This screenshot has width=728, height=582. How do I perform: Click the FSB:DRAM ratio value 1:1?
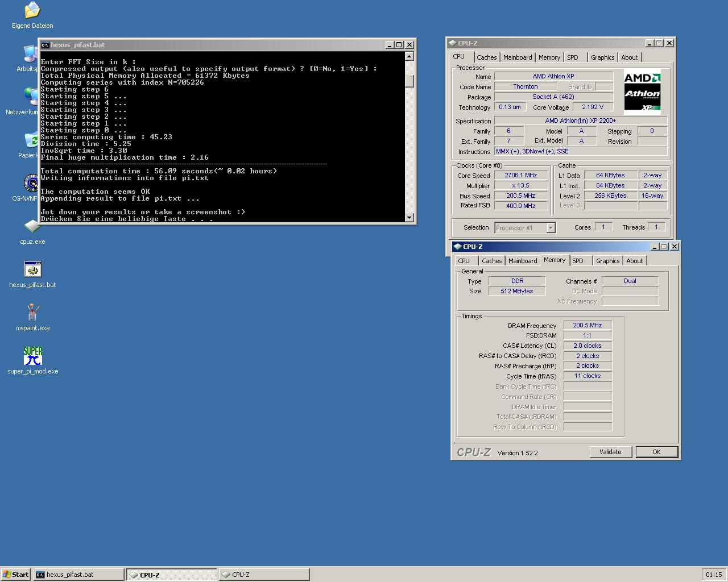pyautogui.click(x=588, y=336)
